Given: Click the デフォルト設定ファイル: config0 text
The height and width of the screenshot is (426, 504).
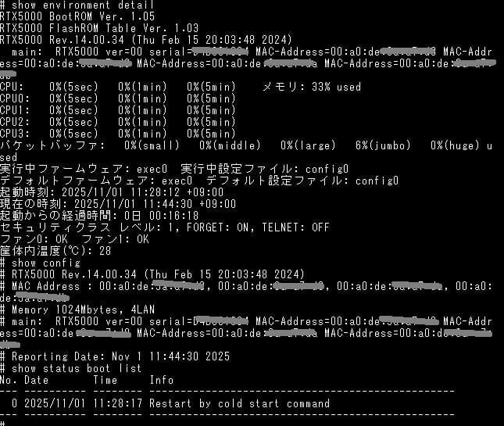Looking at the screenshot, I should point(302,181).
